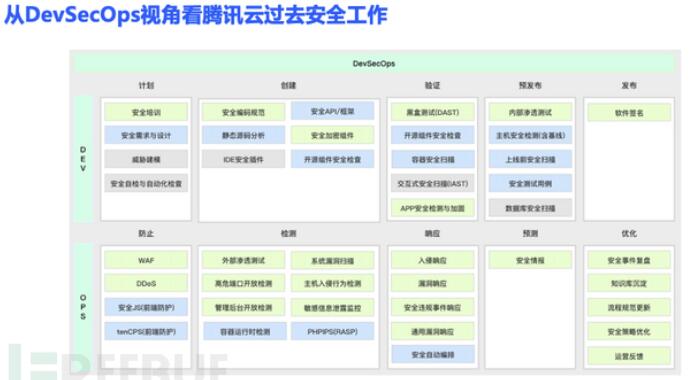Screen dimensions: 690x380
Task: Click the vertical DEV row label
Action: [x=83, y=159]
